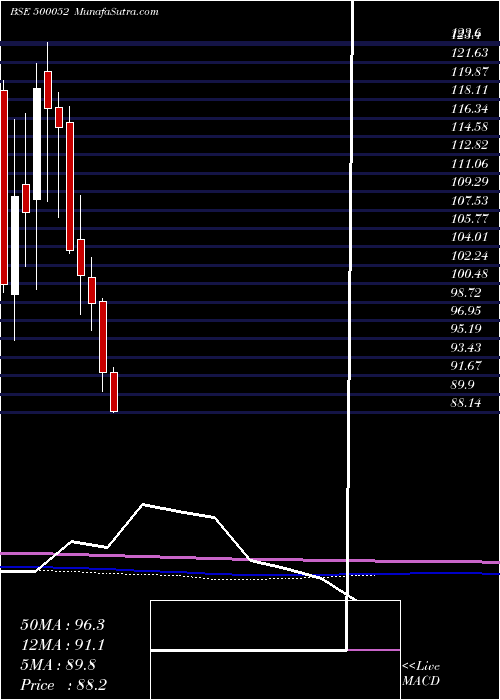Click the last red candlestick near 88.14

click(114, 392)
